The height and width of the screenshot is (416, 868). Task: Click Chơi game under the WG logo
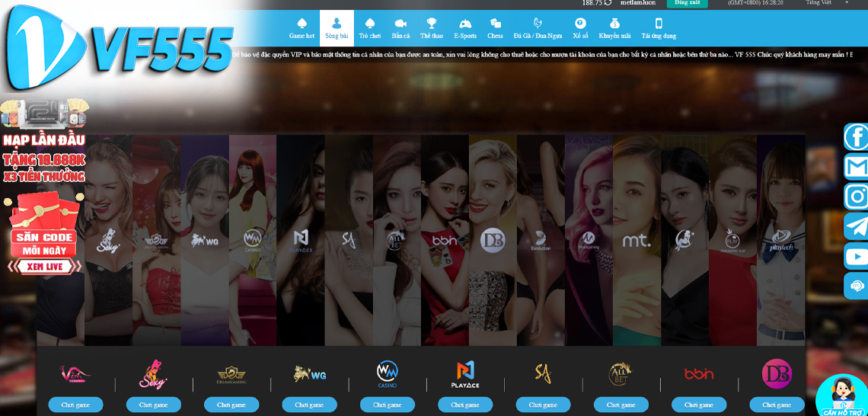[x=309, y=405]
